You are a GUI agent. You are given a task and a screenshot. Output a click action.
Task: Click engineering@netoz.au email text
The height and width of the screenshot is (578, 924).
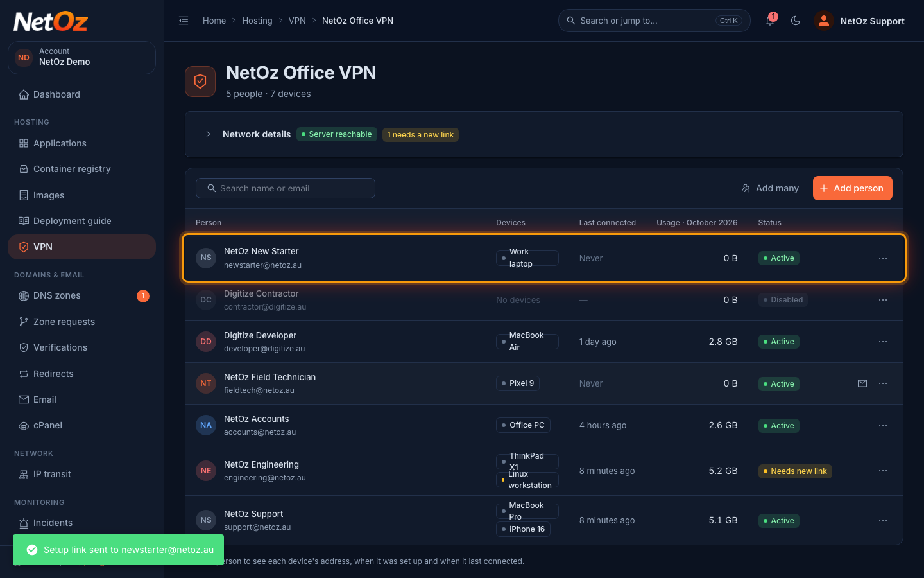coord(264,478)
